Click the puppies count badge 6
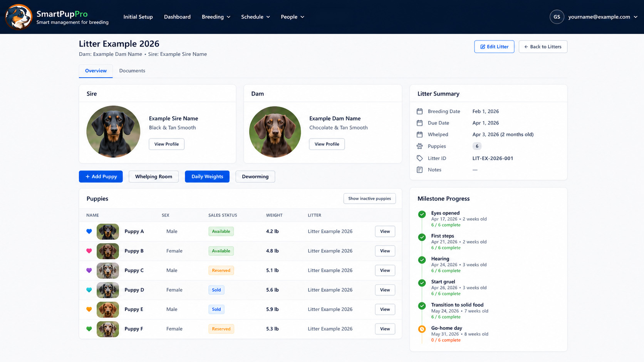The image size is (644, 362). coord(477,146)
